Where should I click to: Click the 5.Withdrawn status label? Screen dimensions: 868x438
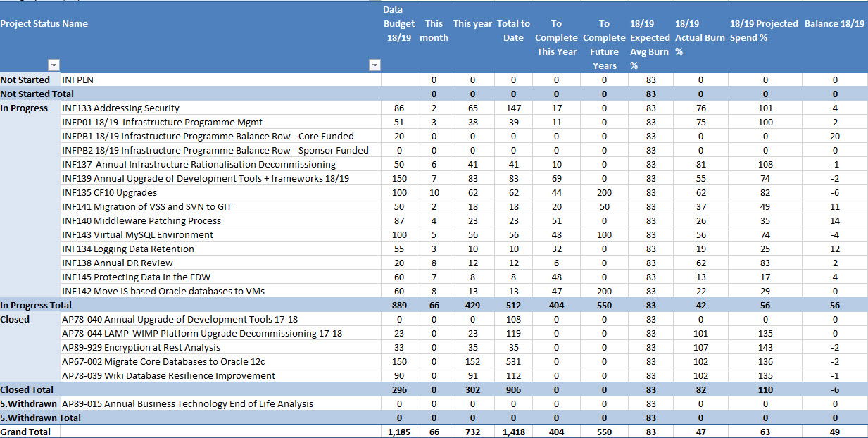tap(28, 403)
